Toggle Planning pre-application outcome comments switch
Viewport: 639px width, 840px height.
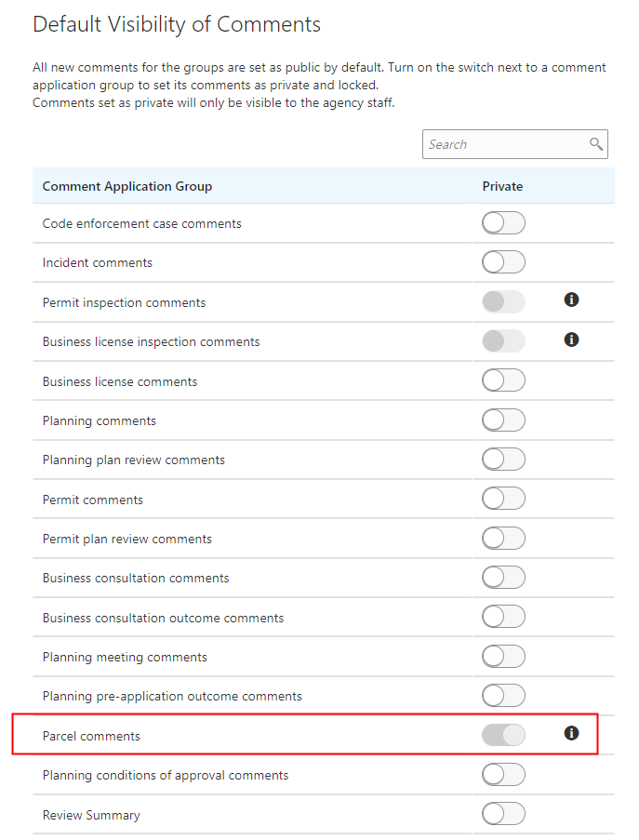503,696
